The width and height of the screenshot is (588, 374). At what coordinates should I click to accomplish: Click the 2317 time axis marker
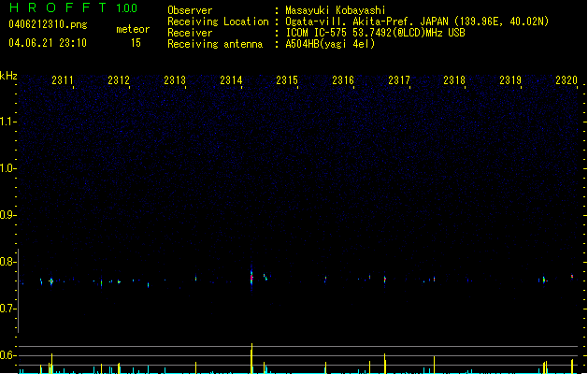point(399,80)
